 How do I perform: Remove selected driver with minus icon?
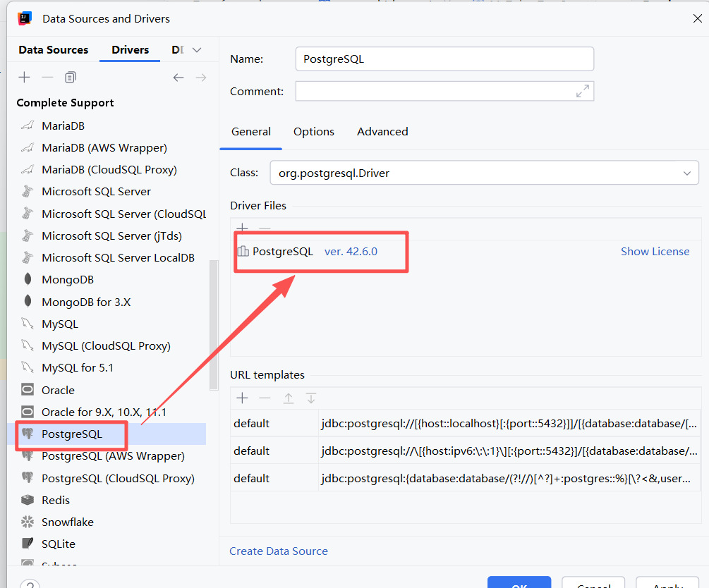click(47, 78)
